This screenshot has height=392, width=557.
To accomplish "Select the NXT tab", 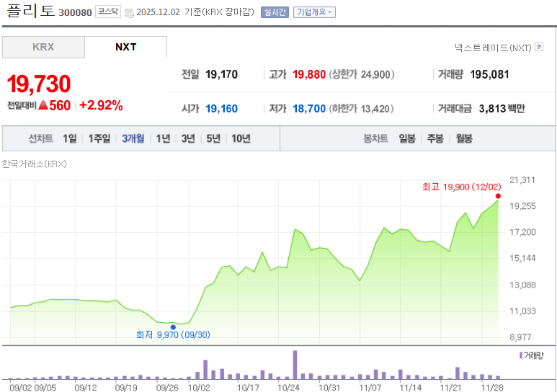I will point(126,47).
